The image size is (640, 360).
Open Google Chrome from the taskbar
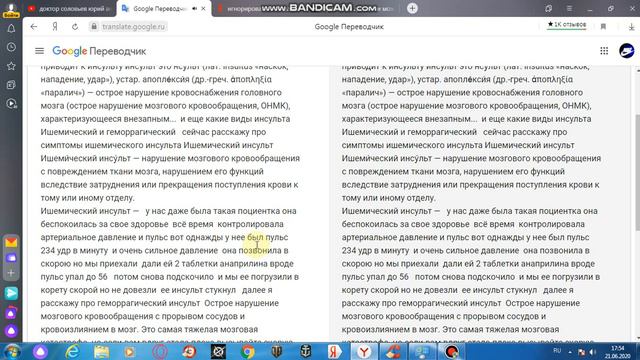point(247,351)
